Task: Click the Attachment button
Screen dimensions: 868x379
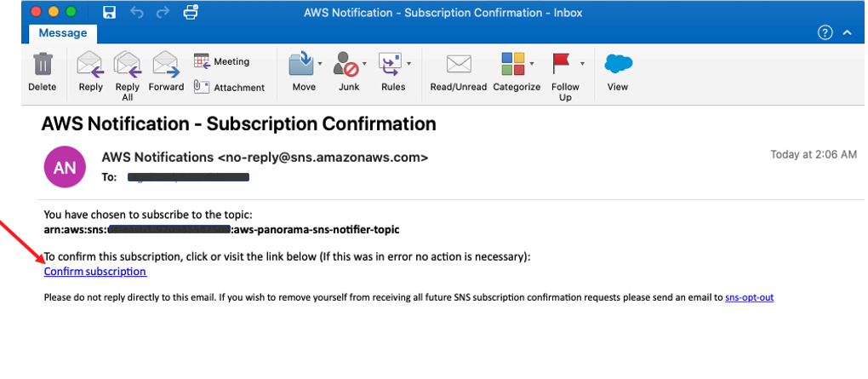Action: pyautogui.click(x=229, y=87)
